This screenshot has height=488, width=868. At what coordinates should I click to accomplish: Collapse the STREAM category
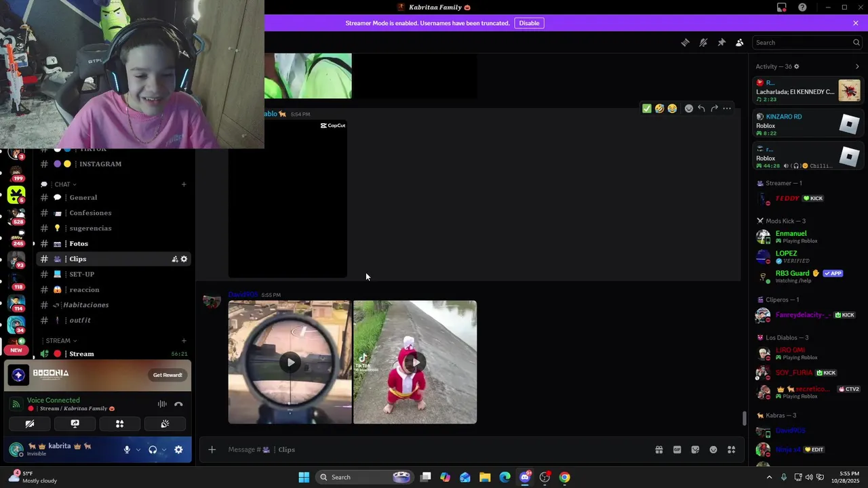pyautogui.click(x=61, y=341)
